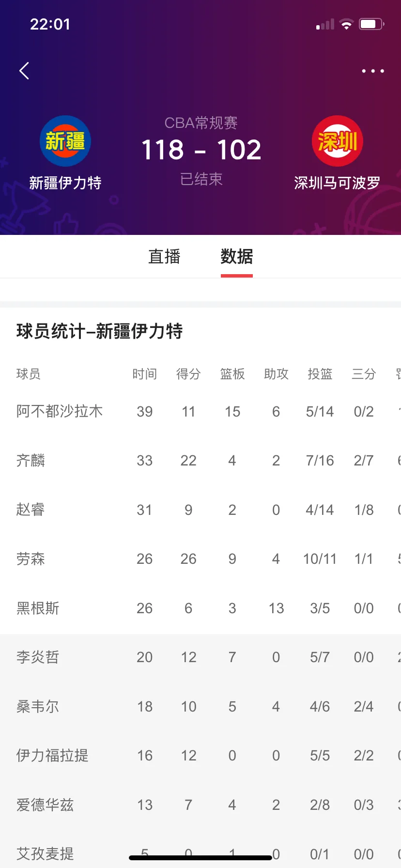Select bench player 李炎哲
Viewport: 401px width, 868px height.
(38, 657)
